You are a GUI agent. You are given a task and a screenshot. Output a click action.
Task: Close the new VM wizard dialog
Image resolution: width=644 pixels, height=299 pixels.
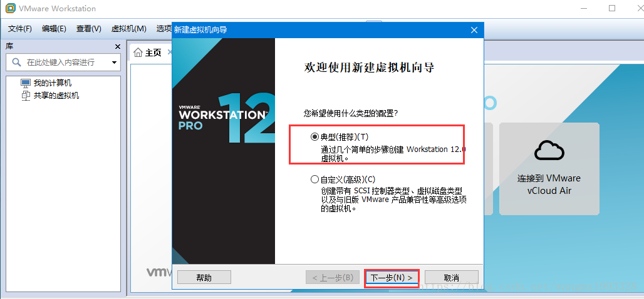474,30
